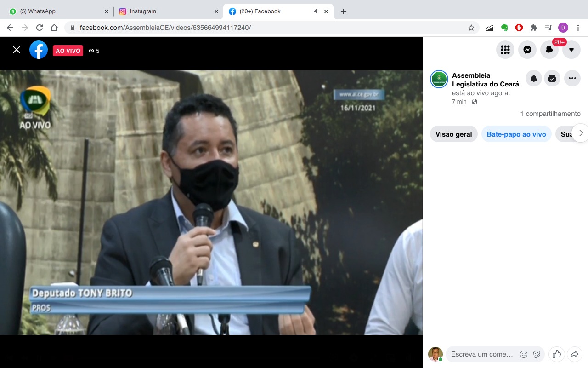Go to Facebook home via the logo
This screenshot has width=588, height=368.
pyautogui.click(x=39, y=50)
